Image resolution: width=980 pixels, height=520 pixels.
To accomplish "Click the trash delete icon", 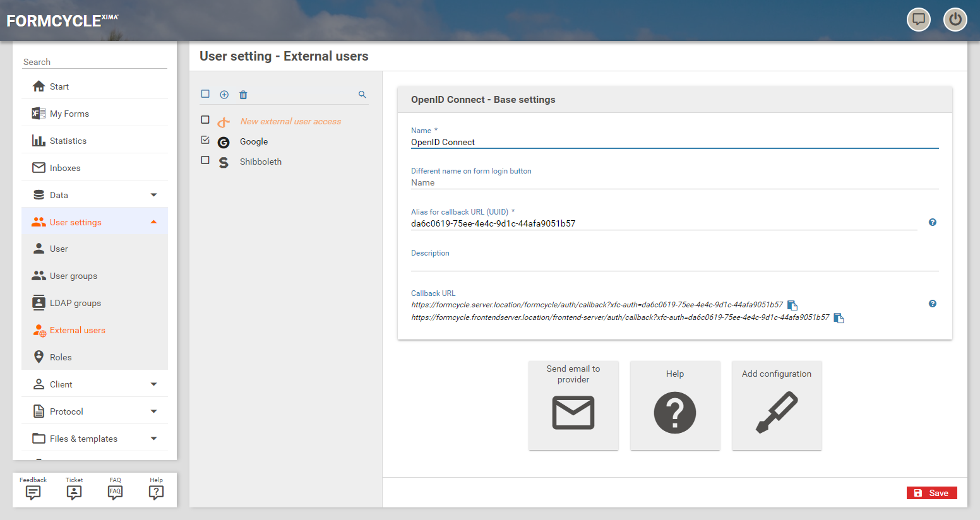I will click(243, 95).
